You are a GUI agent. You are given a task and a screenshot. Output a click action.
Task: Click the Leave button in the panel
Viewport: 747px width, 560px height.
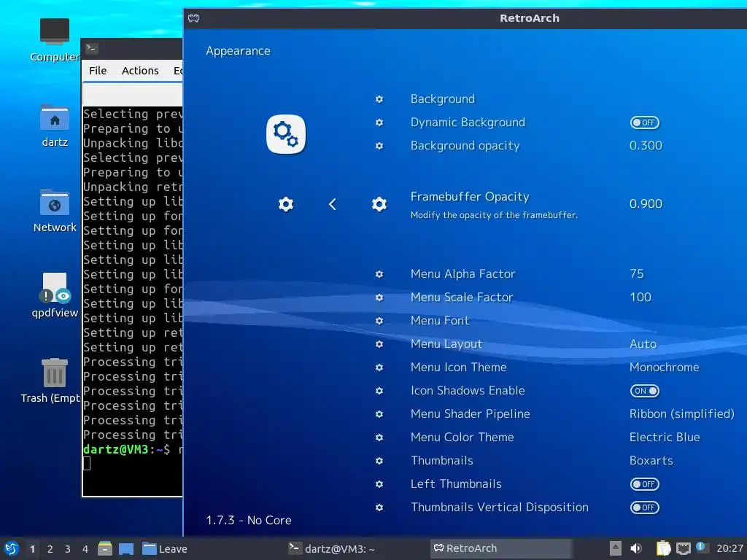click(165, 549)
